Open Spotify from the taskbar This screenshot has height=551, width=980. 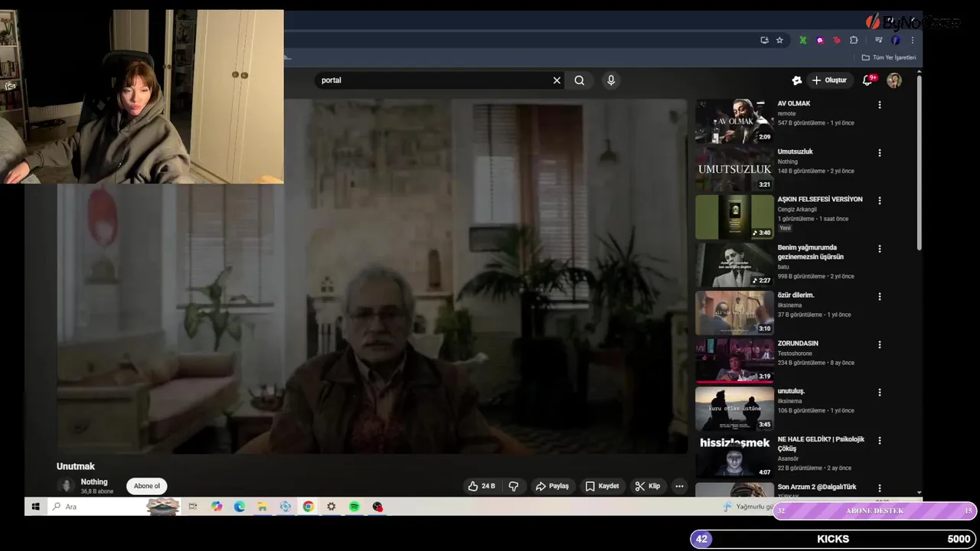click(x=354, y=507)
